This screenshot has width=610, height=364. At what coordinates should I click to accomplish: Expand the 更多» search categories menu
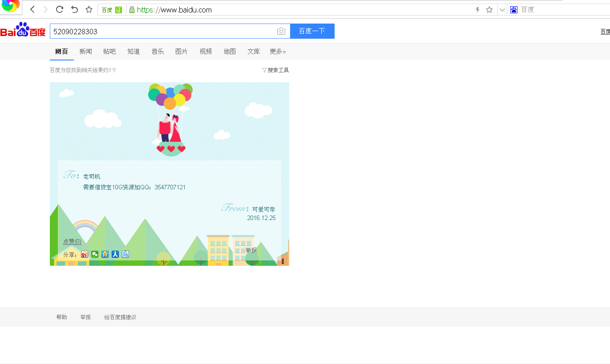coord(277,51)
